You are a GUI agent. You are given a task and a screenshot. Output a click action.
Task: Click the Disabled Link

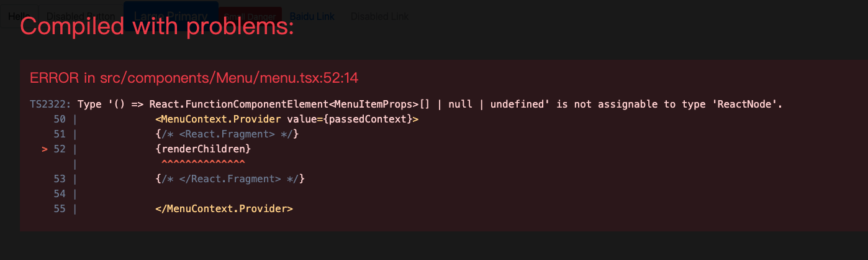tap(379, 16)
